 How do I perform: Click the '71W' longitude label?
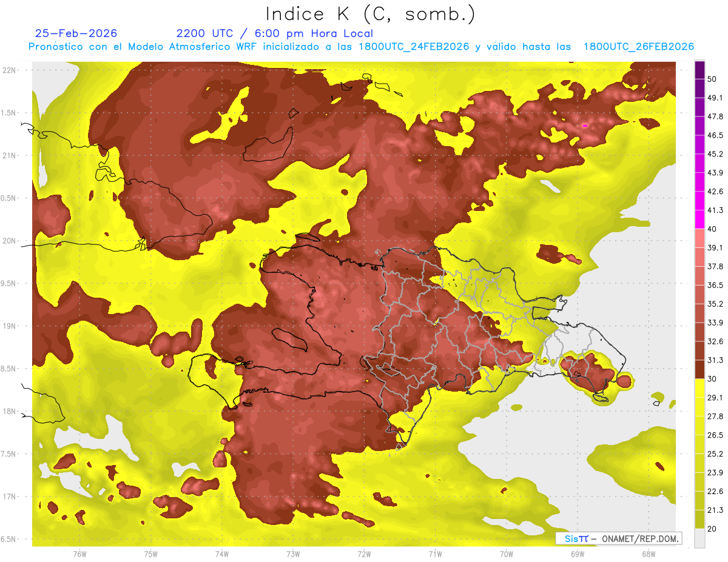(x=435, y=554)
